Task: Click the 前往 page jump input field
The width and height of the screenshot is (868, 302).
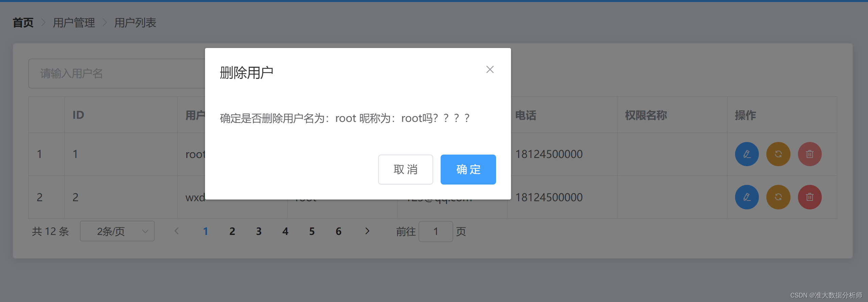Action: 436,232
